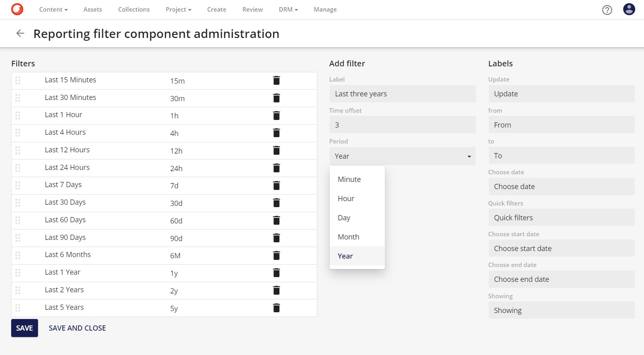The image size is (644, 355).
Task: Select Day from the Period list
Action: tap(357, 218)
